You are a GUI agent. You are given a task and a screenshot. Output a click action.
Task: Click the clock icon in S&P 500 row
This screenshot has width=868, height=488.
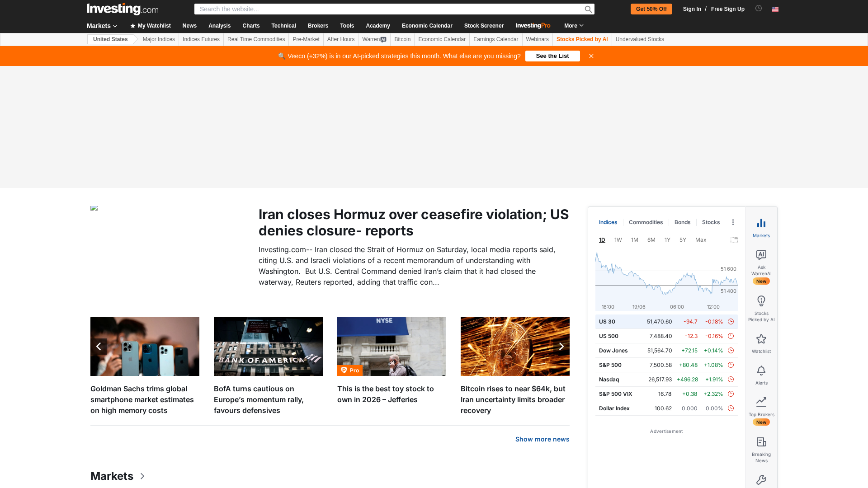click(x=731, y=365)
